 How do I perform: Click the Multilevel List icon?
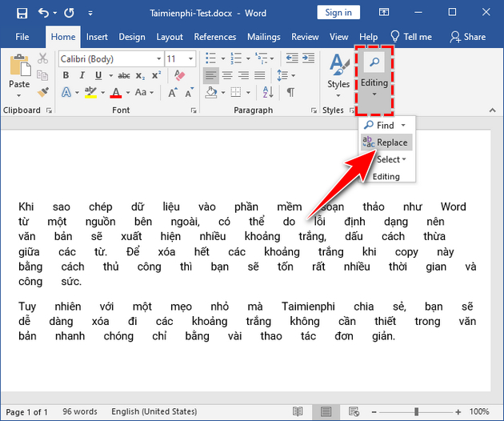(x=261, y=58)
